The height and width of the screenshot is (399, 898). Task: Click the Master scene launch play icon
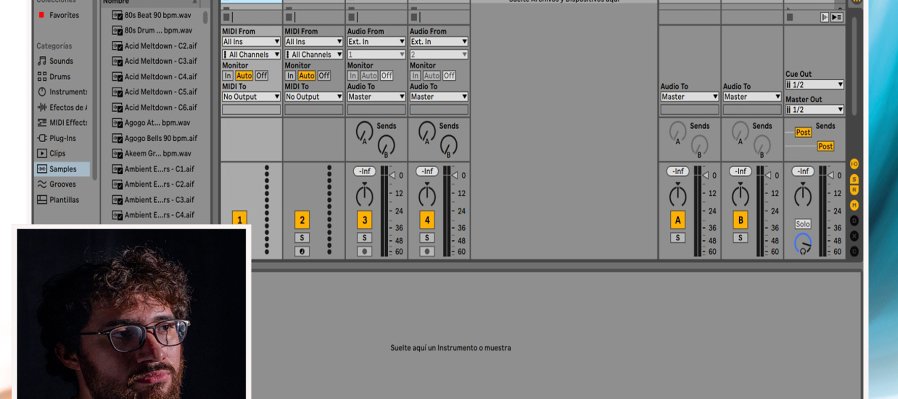(x=825, y=17)
